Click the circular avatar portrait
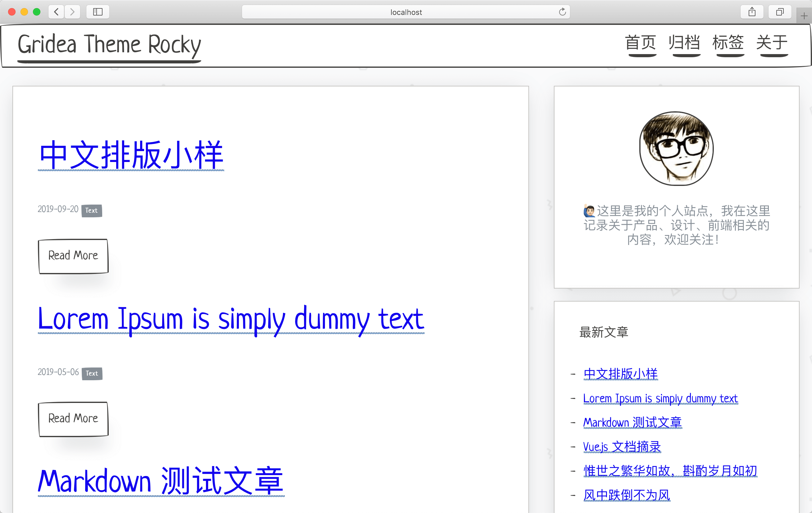 pyautogui.click(x=676, y=149)
